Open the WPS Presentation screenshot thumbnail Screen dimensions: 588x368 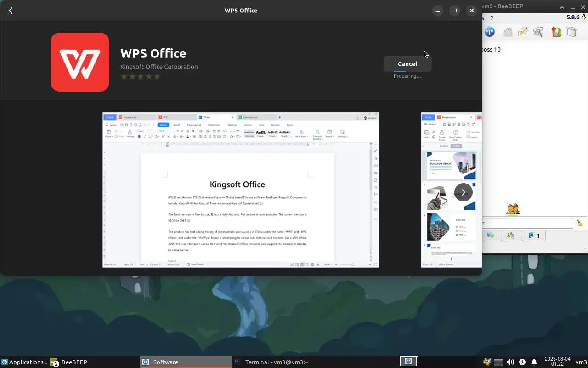tap(452, 190)
